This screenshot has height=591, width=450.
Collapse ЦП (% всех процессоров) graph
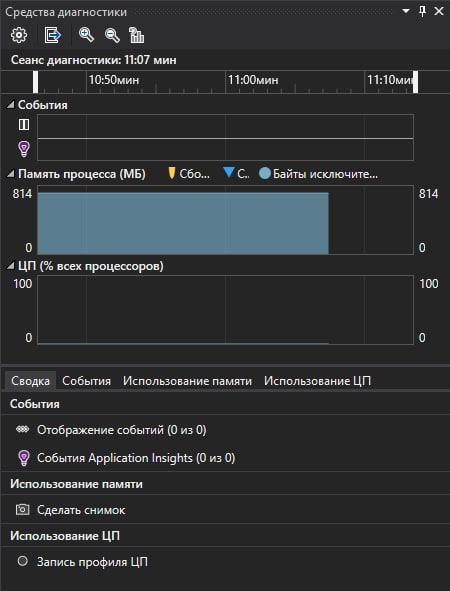click(x=11, y=266)
